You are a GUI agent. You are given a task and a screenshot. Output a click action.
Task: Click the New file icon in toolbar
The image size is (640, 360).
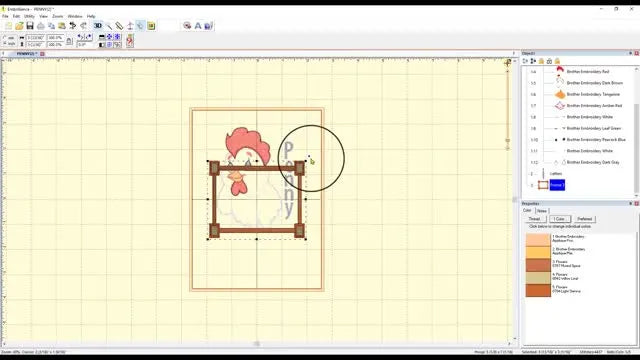pyautogui.click(x=9, y=26)
